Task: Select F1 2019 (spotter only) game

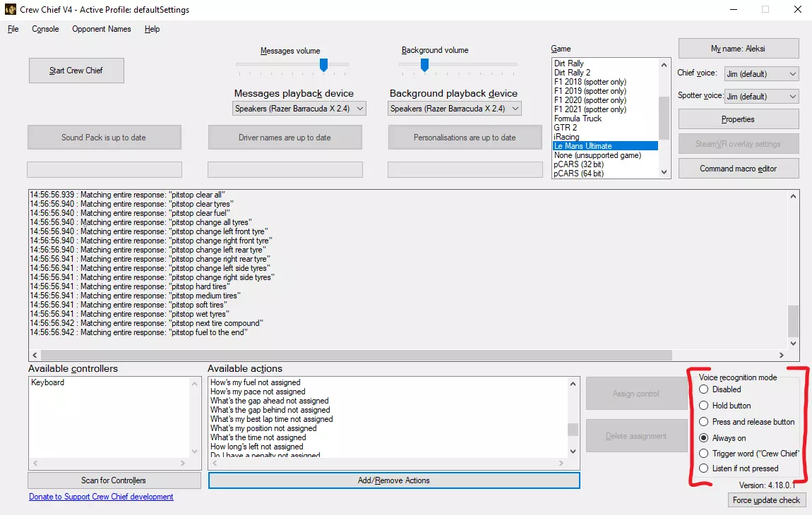Action: coord(590,91)
